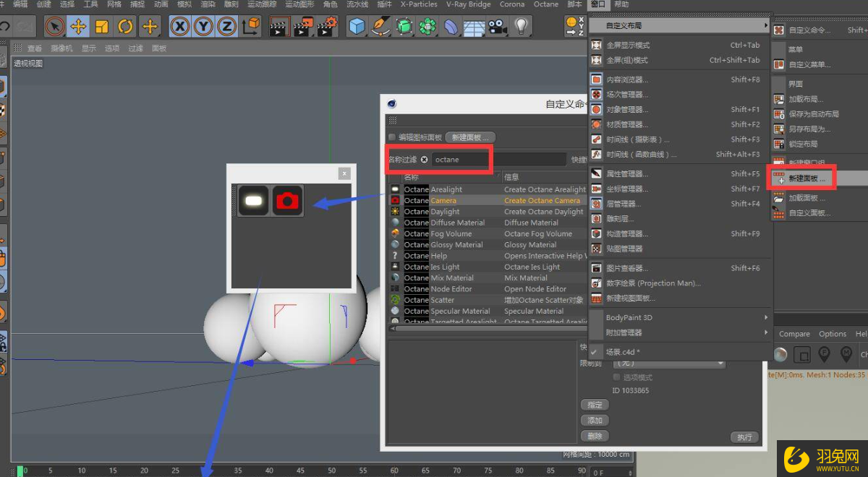868x477 pixels.
Task: Close the small floating palette window
Action: point(344,173)
